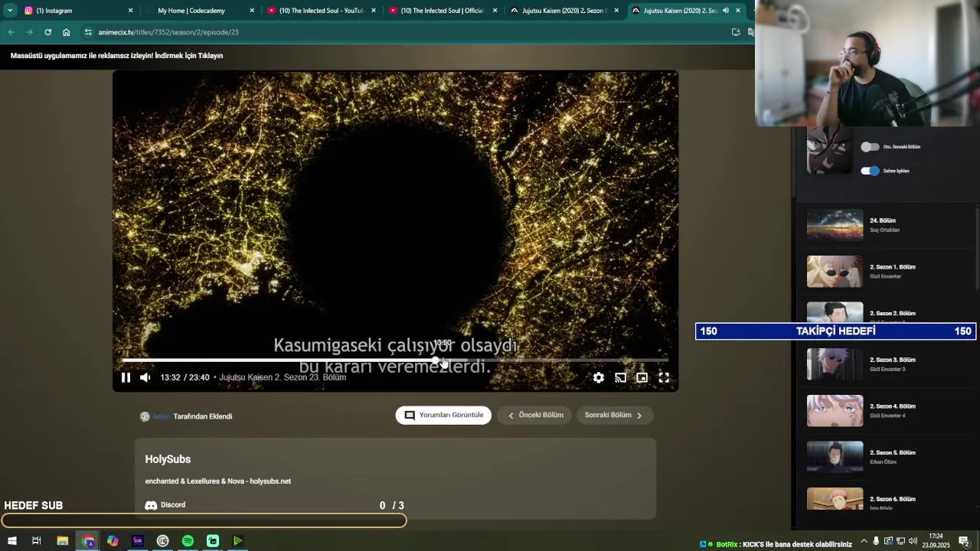
Task: Click the 2. Sezon 6. Bölüm title
Action: pyautogui.click(x=892, y=499)
